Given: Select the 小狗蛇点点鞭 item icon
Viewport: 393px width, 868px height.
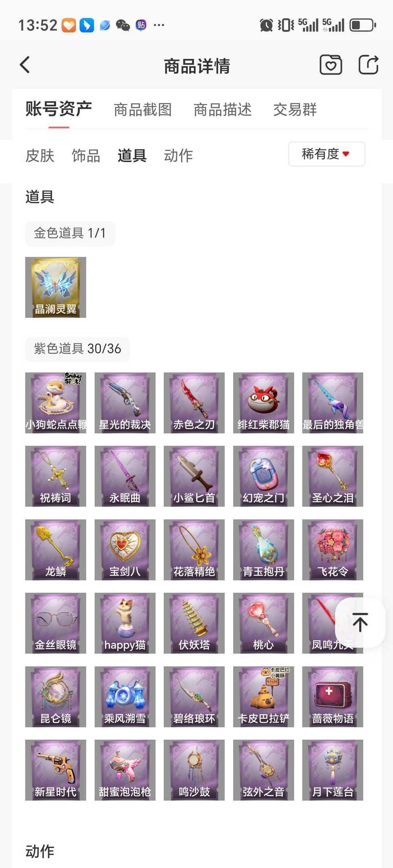Looking at the screenshot, I should [x=56, y=403].
